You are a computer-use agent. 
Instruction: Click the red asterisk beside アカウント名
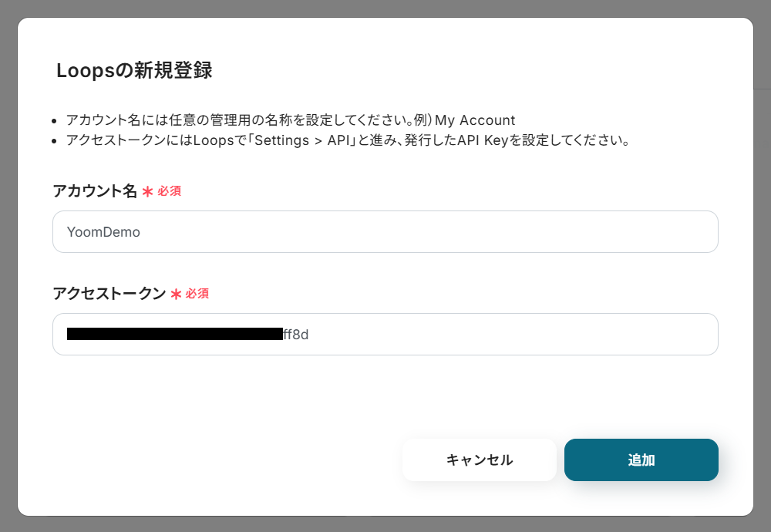147,192
